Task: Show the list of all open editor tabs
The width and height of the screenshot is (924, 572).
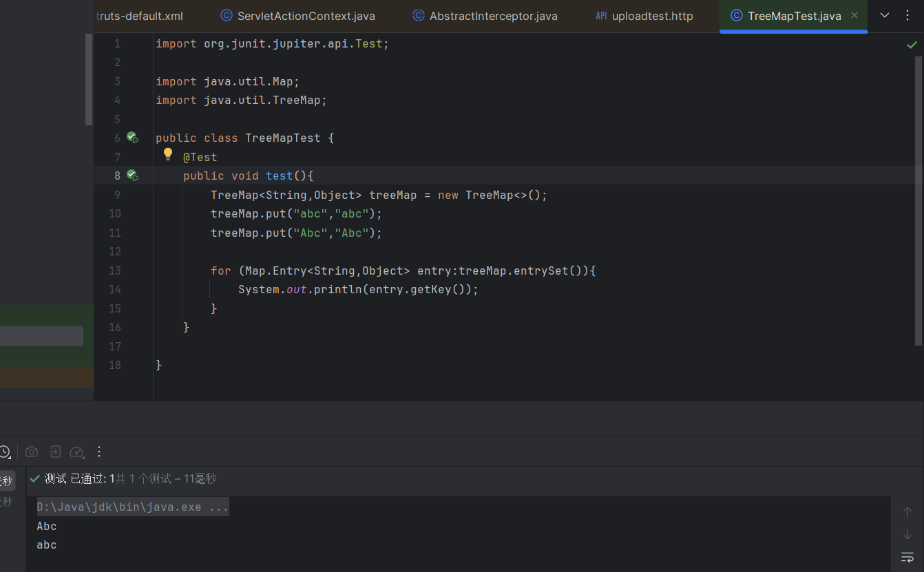Action: [885, 15]
